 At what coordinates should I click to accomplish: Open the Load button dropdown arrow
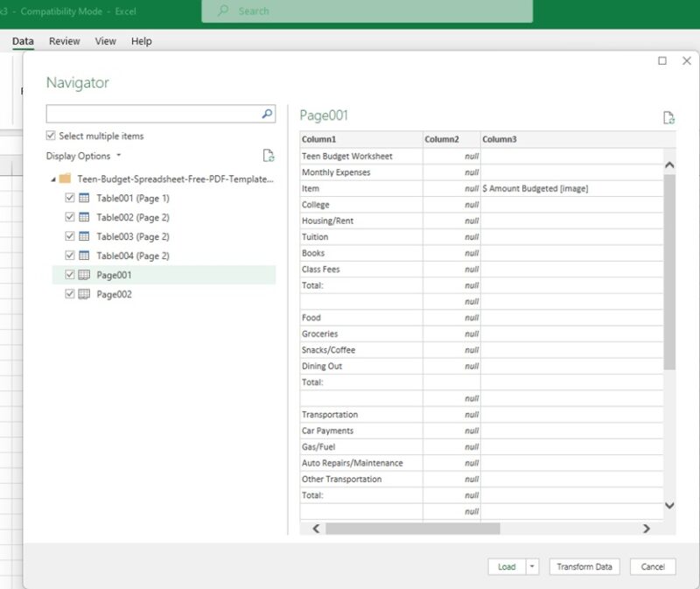[532, 566]
